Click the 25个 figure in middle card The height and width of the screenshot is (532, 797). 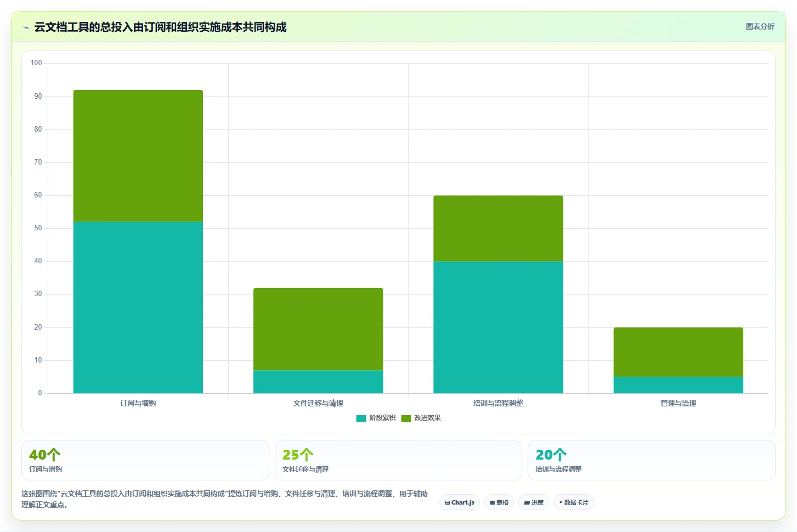click(x=298, y=455)
